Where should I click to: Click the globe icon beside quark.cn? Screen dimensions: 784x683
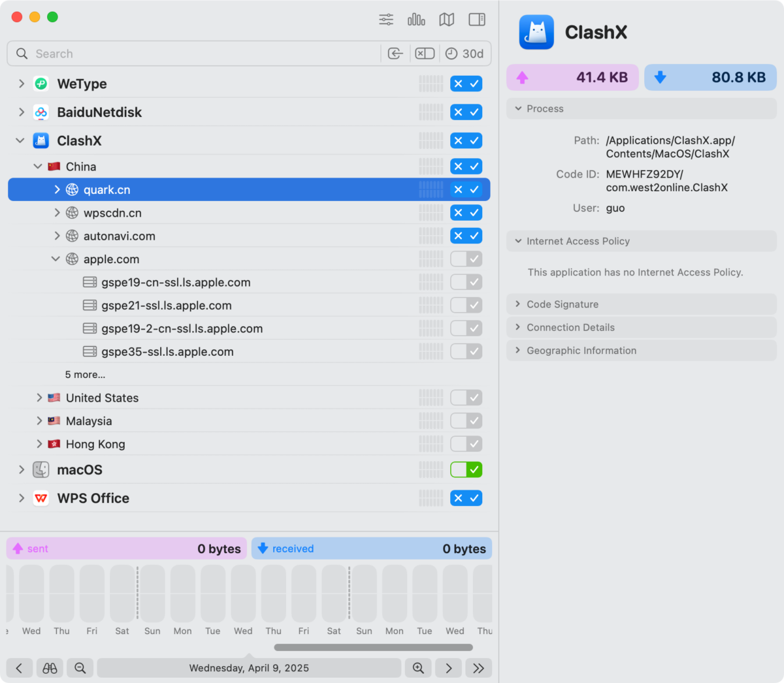click(x=73, y=190)
